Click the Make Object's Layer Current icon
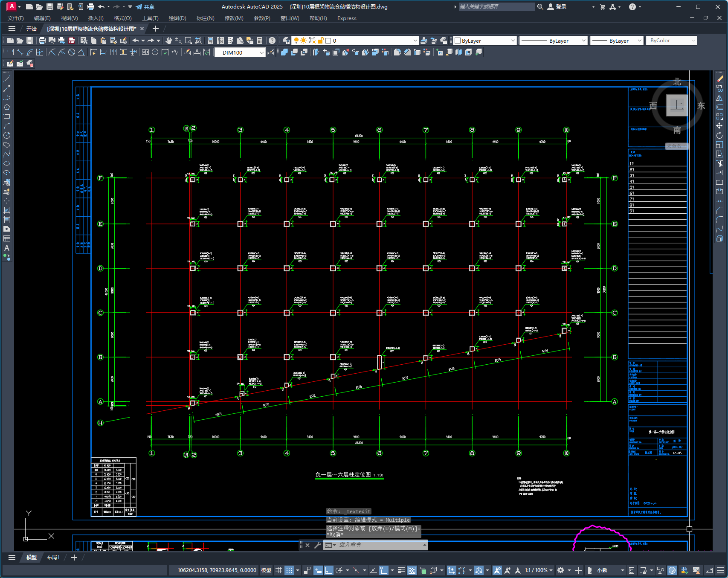The image size is (728, 578). click(x=424, y=41)
